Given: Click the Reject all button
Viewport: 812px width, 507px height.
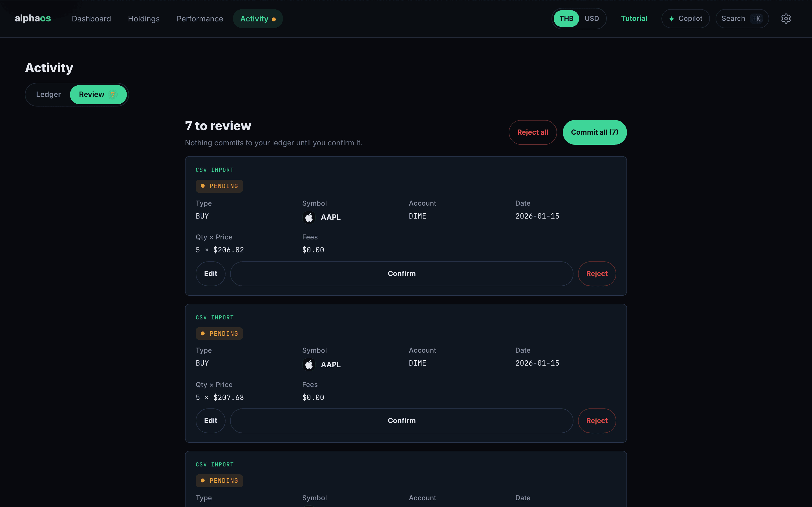Looking at the screenshot, I should [533, 132].
